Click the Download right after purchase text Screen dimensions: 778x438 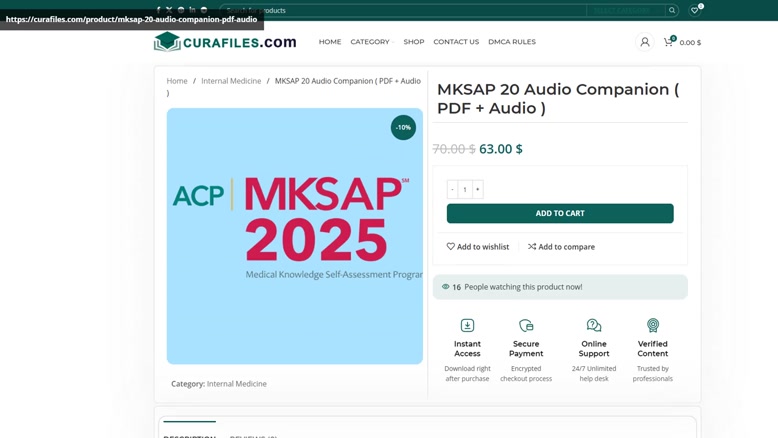467,374
